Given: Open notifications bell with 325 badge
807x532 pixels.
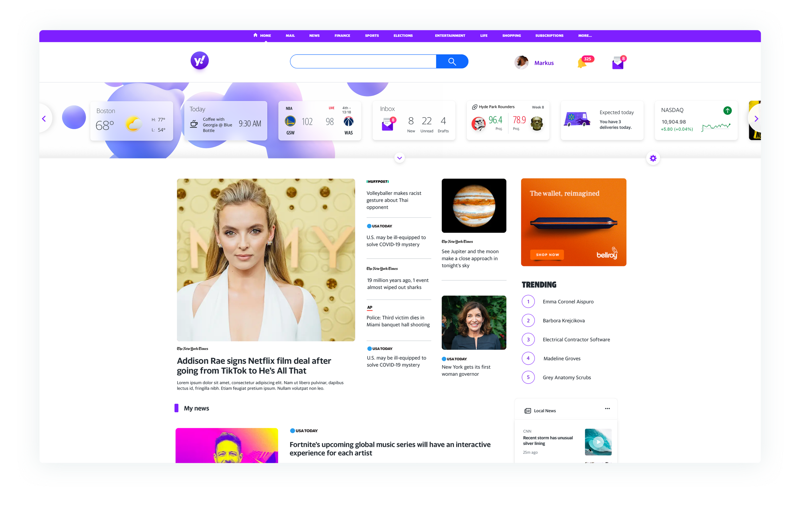Looking at the screenshot, I should point(582,63).
